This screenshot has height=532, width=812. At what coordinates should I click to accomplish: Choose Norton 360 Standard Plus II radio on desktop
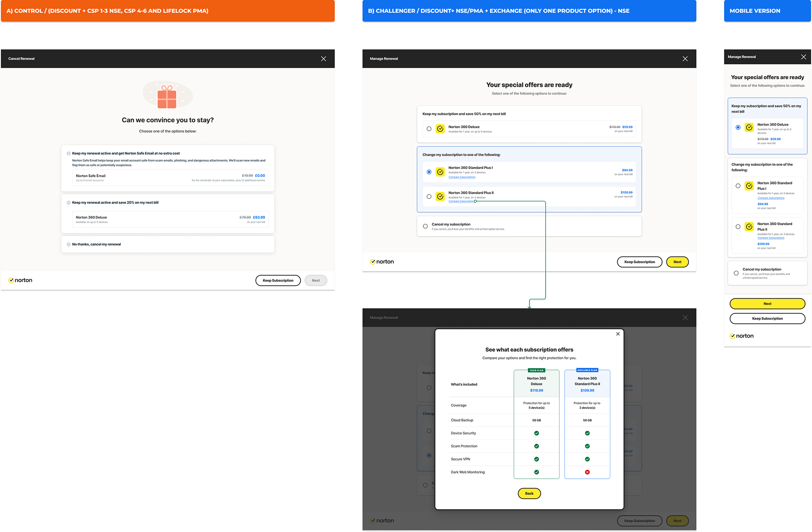point(429,196)
